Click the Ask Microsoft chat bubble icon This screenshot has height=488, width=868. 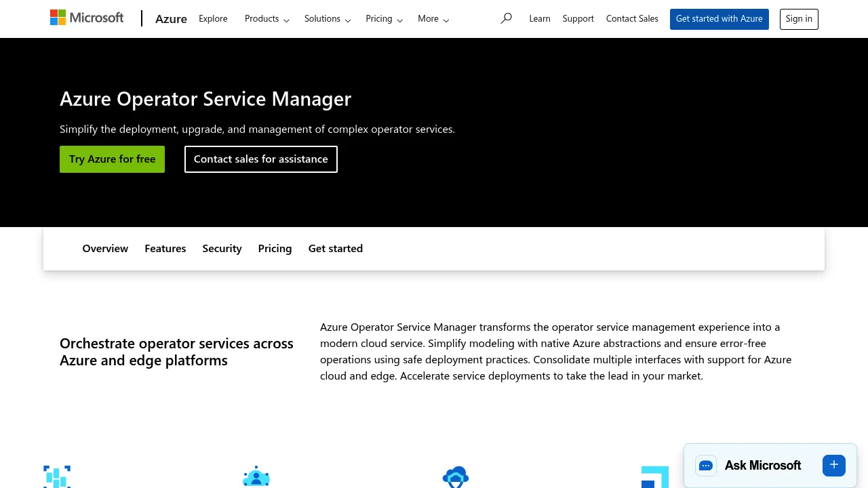coord(706,466)
